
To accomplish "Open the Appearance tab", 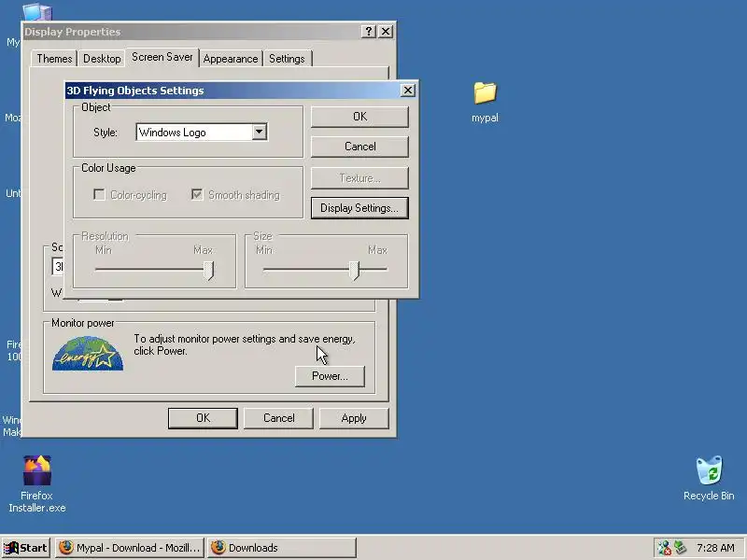I will [231, 59].
